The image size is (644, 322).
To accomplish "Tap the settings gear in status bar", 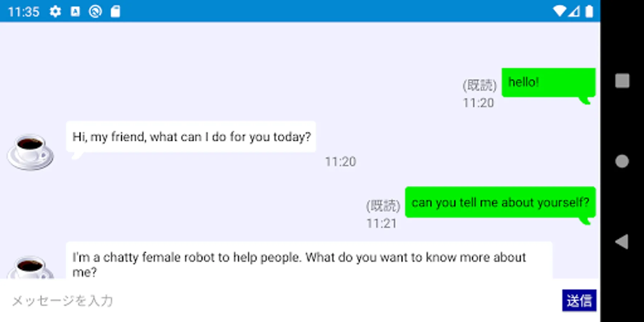I will coord(55,12).
